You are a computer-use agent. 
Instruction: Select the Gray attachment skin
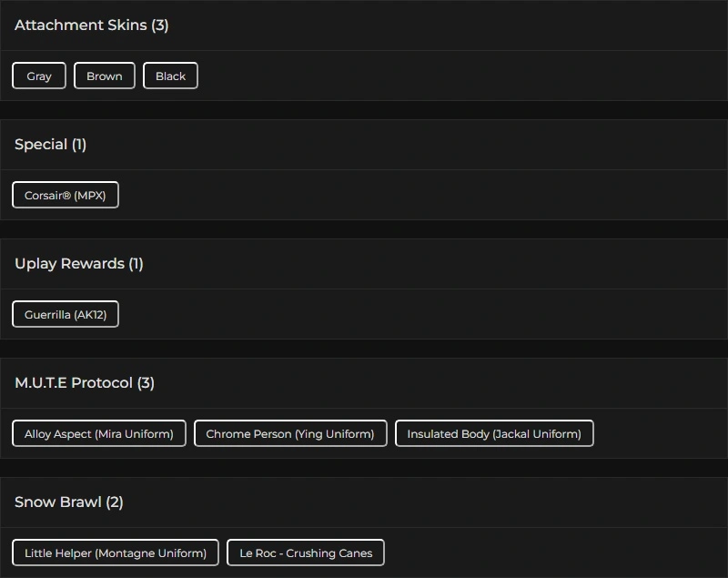pos(39,76)
